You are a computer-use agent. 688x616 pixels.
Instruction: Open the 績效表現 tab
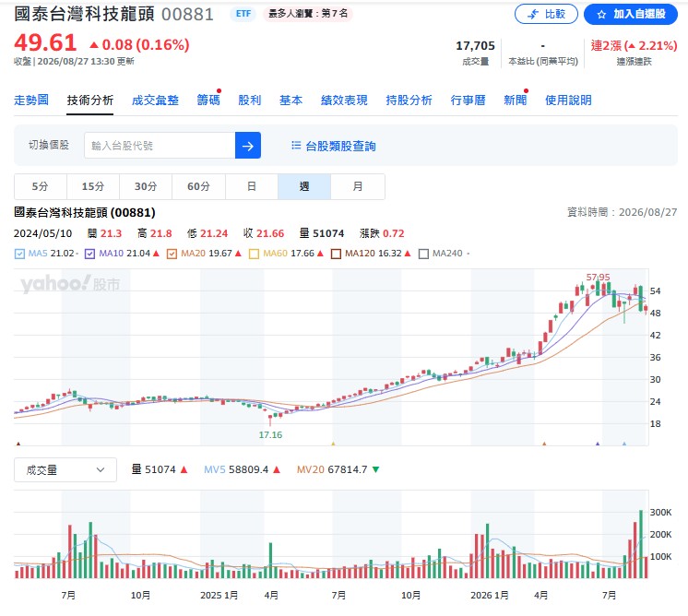coord(344,101)
